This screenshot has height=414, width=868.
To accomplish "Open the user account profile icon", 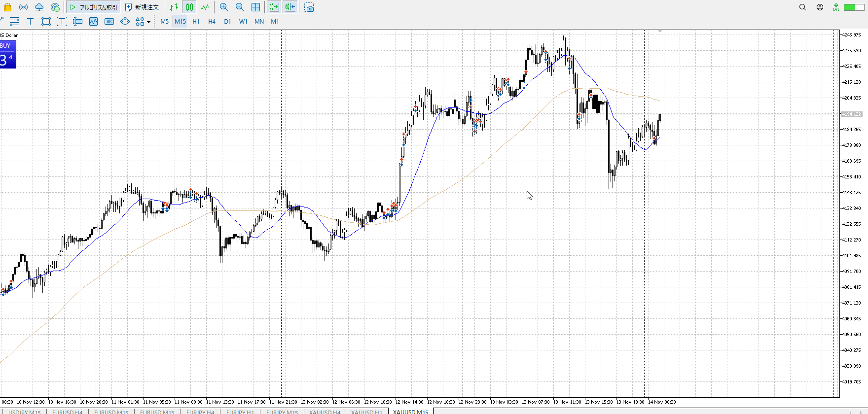I will click(820, 7).
